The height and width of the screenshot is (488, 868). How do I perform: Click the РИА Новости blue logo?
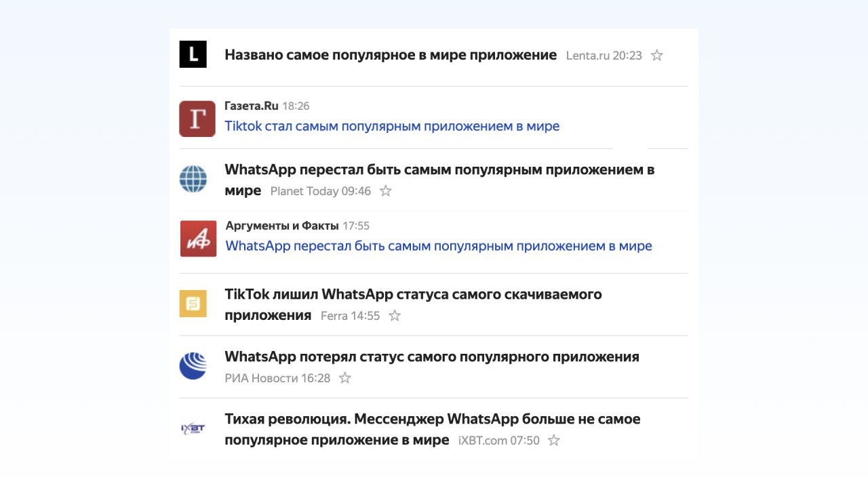pyautogui.click(x=193, y=366)
